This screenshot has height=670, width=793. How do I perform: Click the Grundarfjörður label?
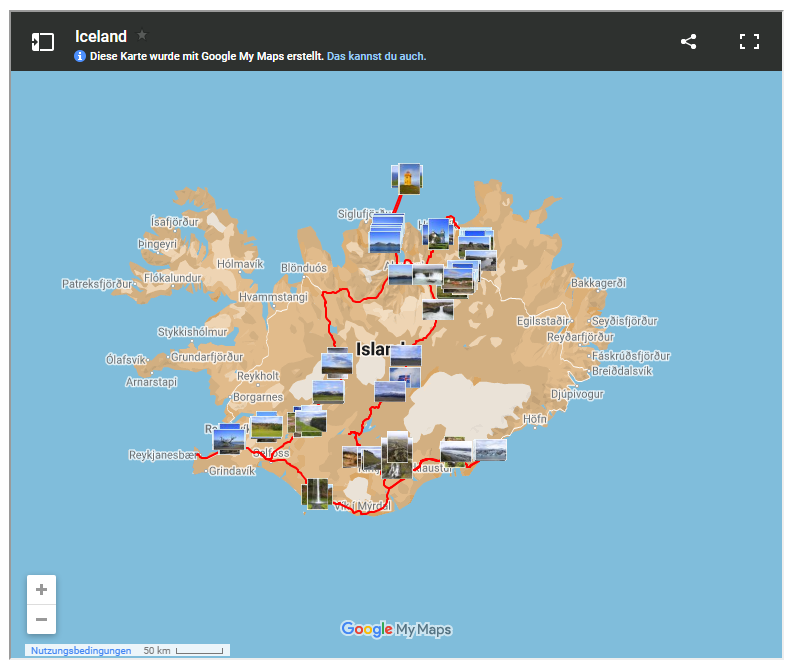click(x=207, y=357)
